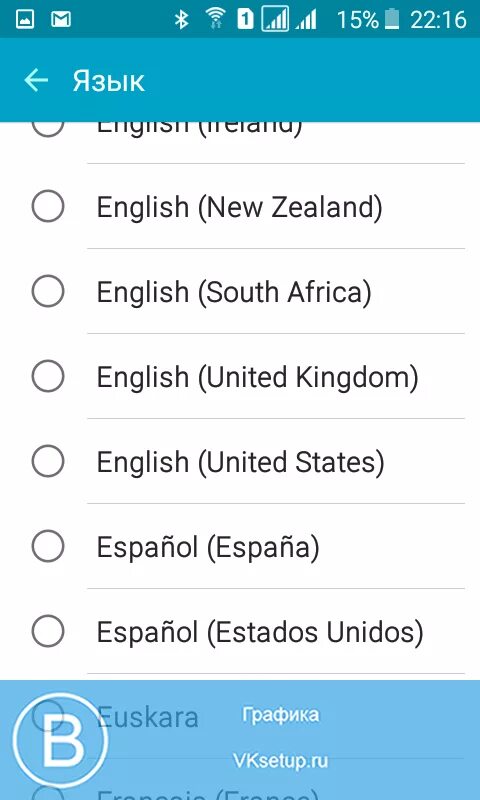
Task: Tap the Español (España) language label
Action: pos(208,547)
